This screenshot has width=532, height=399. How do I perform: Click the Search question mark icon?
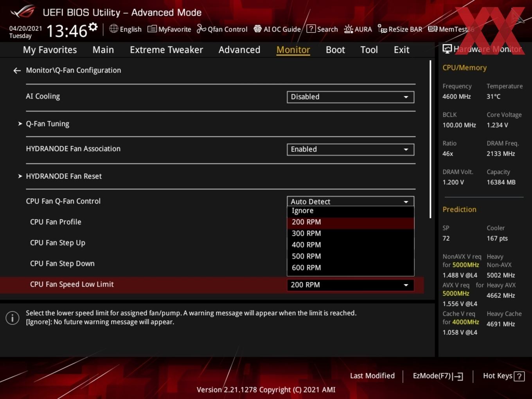[311, 29]
